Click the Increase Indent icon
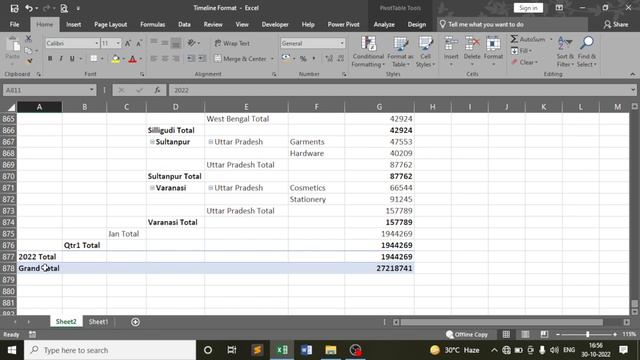 click(202, 59)
